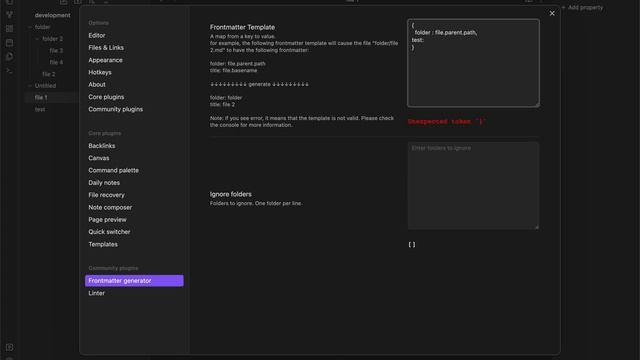Collapse the 'Untitled' folder arrow
Viewport: 640px width, 360px height.
pos(30,86)
